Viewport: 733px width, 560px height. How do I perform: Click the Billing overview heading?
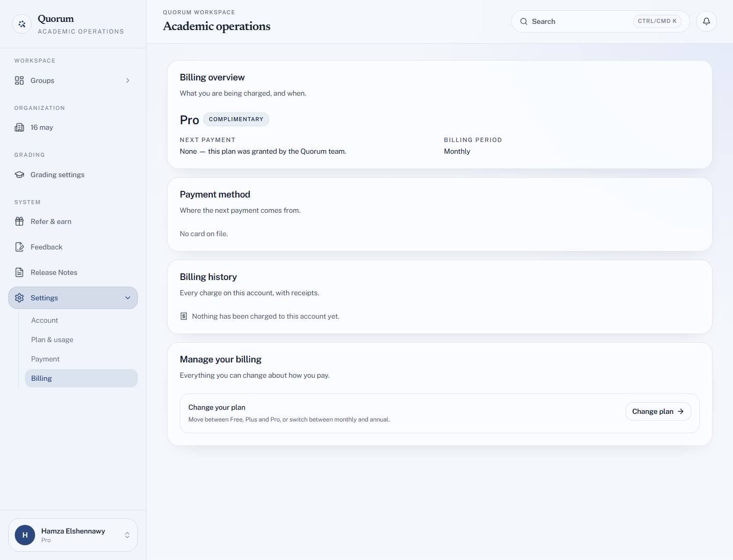pos(212,77)
